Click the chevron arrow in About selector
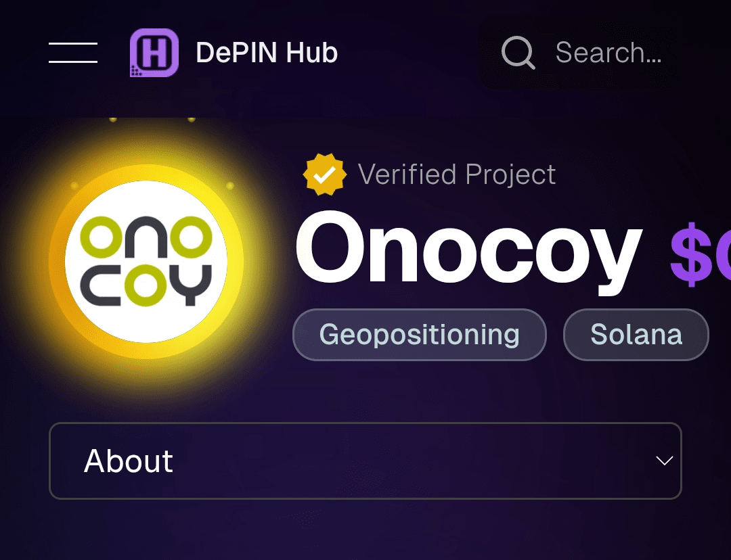Image resolution: width=731 pixels, height=560 pixels. (665, 461)
